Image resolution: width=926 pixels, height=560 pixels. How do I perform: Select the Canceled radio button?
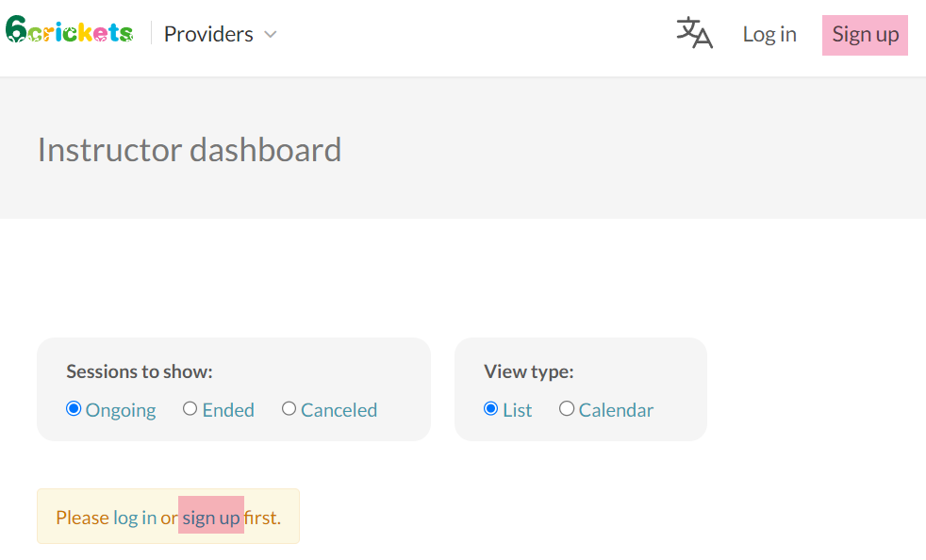coord(289,408)
